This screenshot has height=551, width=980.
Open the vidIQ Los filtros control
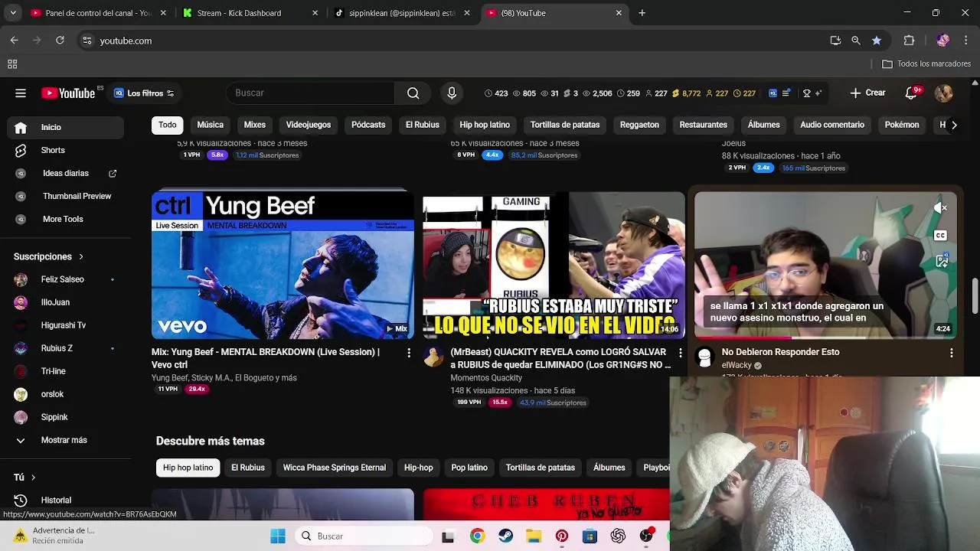[144, 93]
